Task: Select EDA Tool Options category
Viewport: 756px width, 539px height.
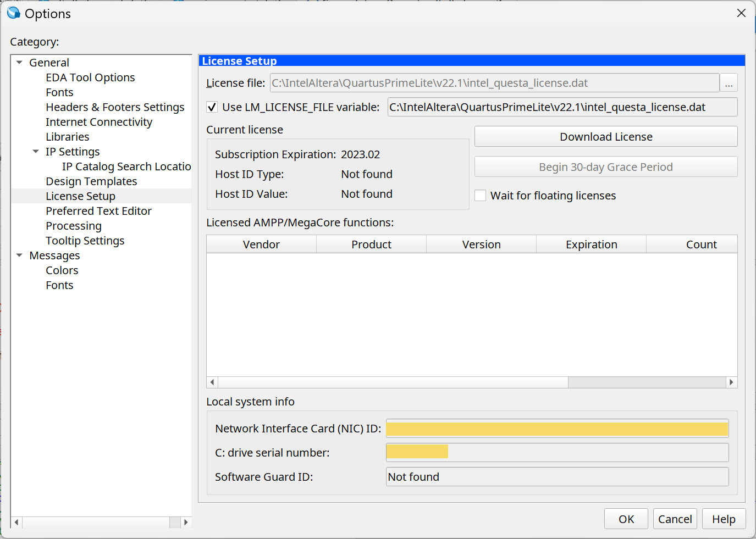Action: [90, 77]
